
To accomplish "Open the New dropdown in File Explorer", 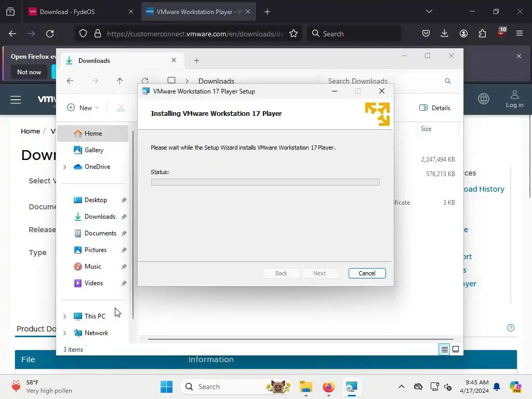I will [x=83, y=108].
